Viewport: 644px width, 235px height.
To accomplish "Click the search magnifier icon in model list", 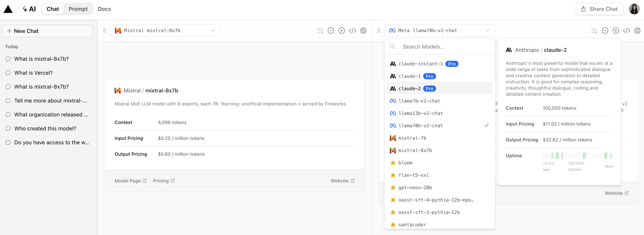I will [392, 47].
